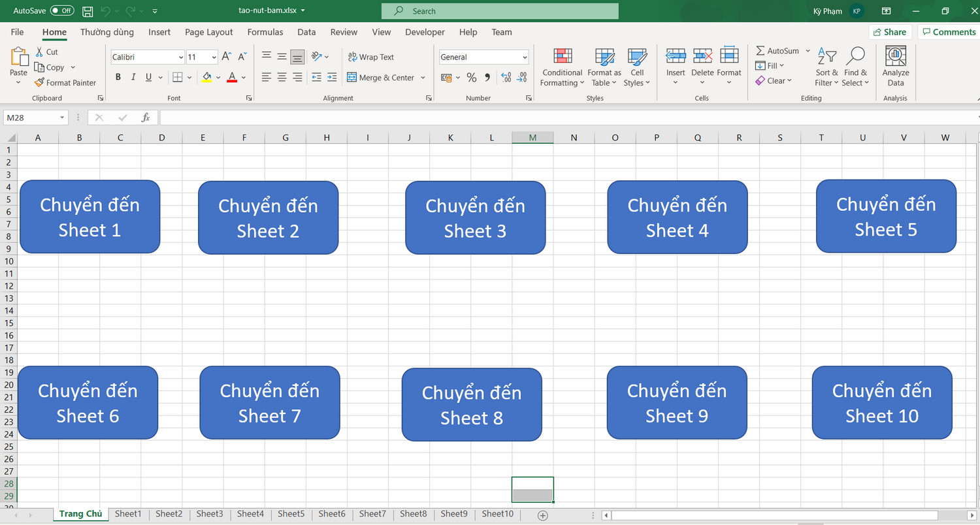Screen dimensions: 980x525
Task: Apply Percent Style number format
Action: point(471,77)
